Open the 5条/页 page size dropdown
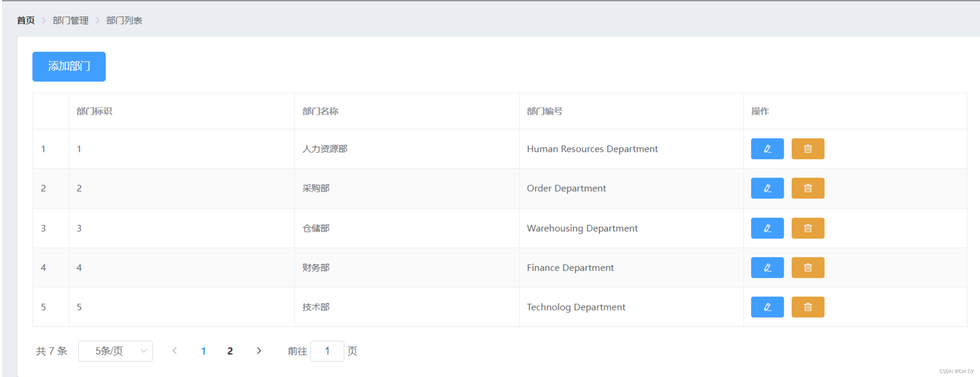 pos(116,351)
